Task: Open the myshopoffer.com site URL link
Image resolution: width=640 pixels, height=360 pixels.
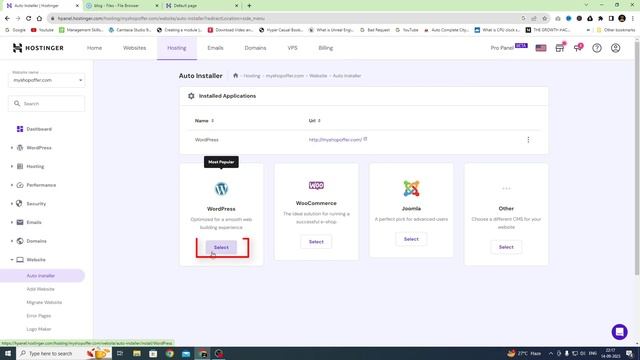Action: 335,140
